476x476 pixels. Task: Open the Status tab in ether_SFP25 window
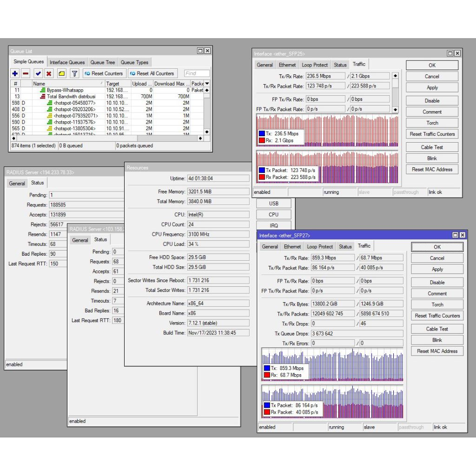pyautogui.click(x=340, y=65)
